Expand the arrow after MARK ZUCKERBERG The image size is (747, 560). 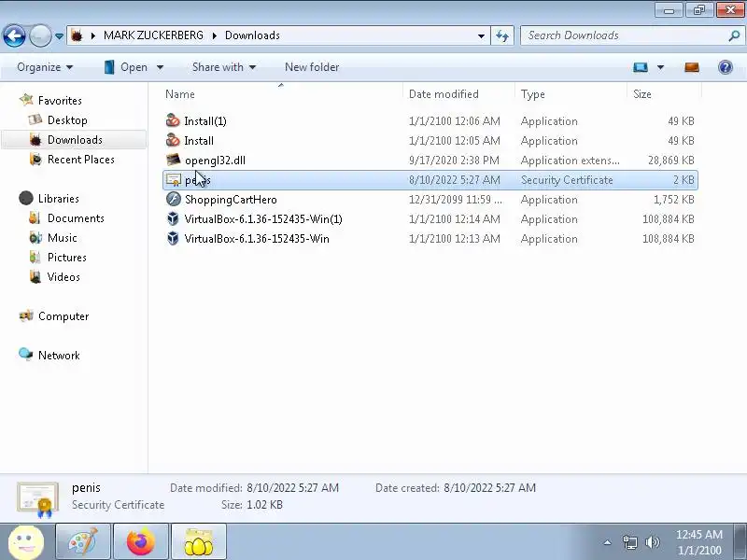[x=215, y=35]
